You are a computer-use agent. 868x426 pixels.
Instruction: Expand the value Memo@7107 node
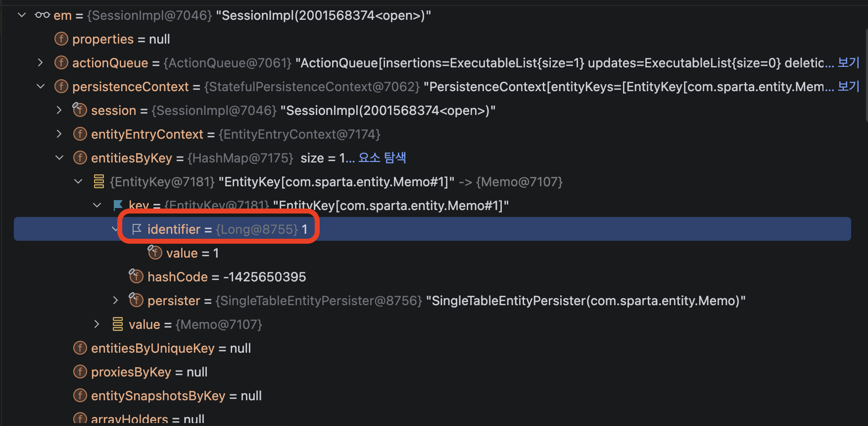point(97,324)
